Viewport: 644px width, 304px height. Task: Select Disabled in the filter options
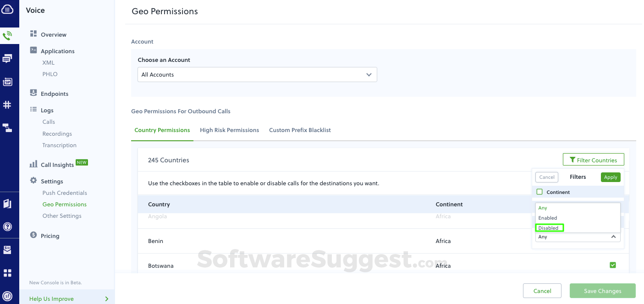(x=549, y=227)
